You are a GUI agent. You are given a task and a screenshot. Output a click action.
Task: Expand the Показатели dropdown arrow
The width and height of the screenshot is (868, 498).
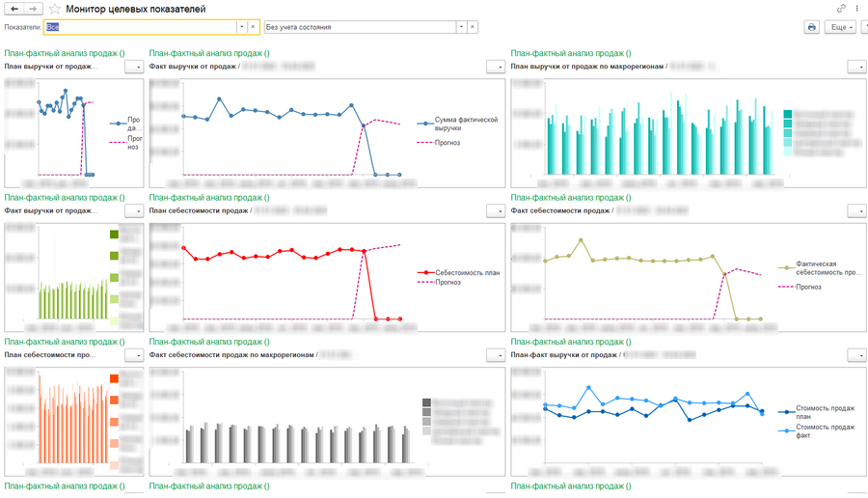tap(241, 27)
